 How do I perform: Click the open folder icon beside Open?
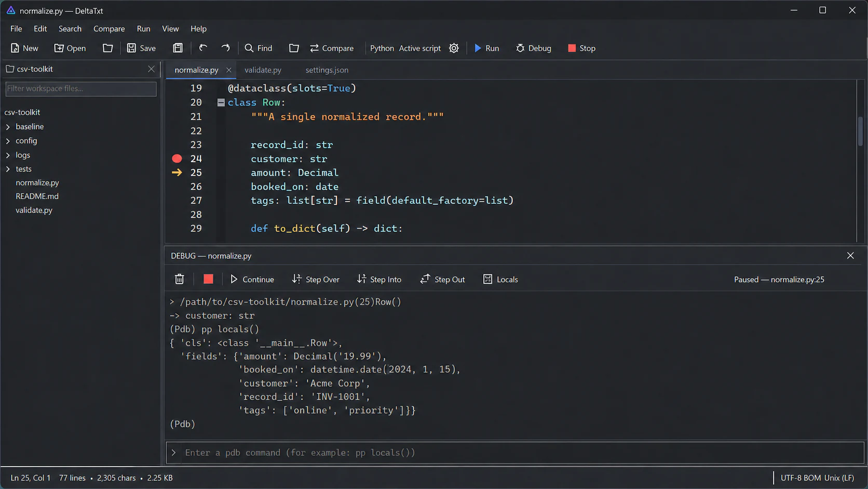click(x=107, y=48)
